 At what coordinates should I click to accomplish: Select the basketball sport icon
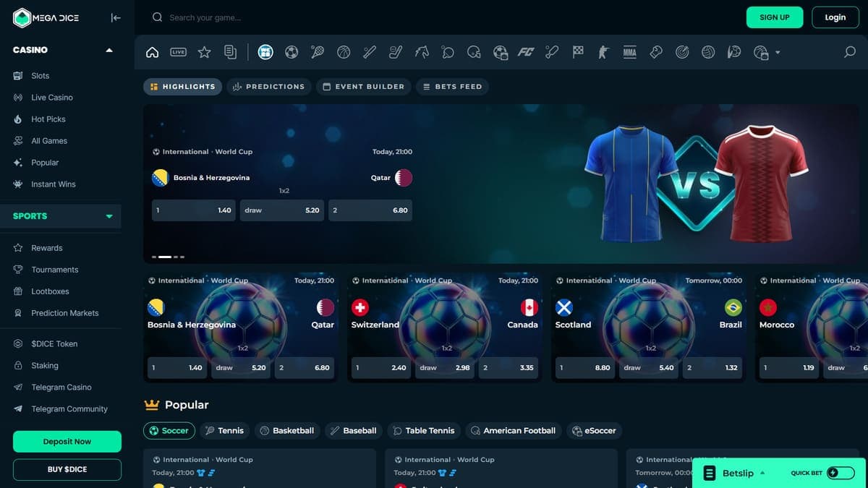pyautogui.click(x=344, y=52)
